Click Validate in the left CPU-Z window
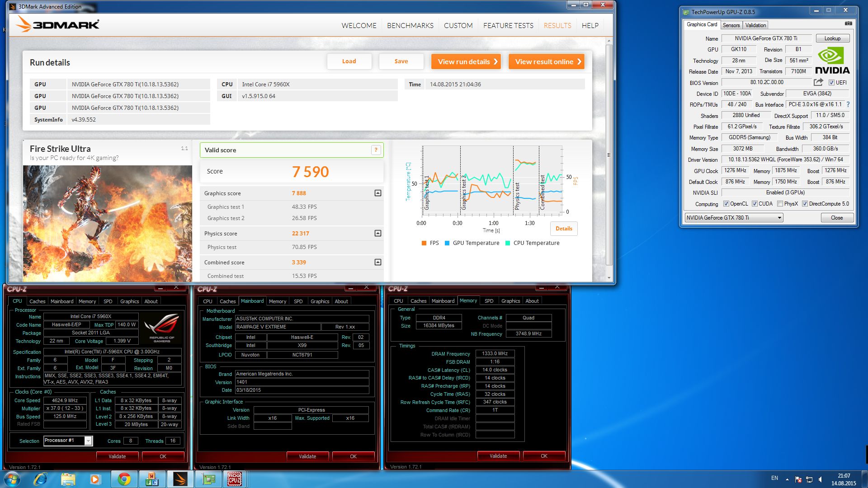The height and width of the screenshot is (488, 868). click(117, 456)
